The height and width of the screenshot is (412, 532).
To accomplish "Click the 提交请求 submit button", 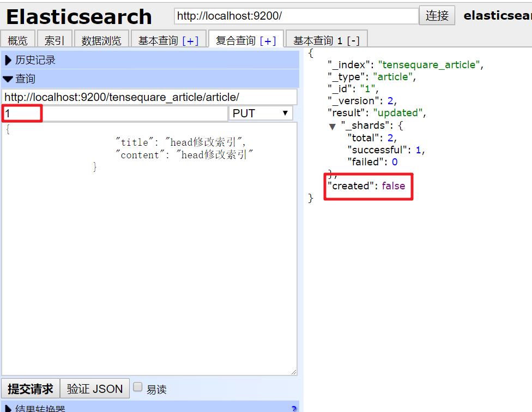I will 30,389.
